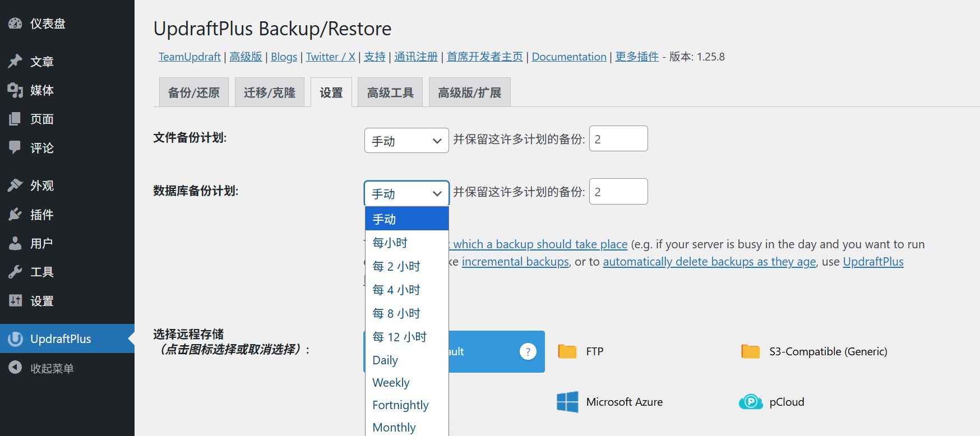Viewport: 980px width, 436px height.
Task: Choose 每 12 小时 from the list
Action: point(406,337)
